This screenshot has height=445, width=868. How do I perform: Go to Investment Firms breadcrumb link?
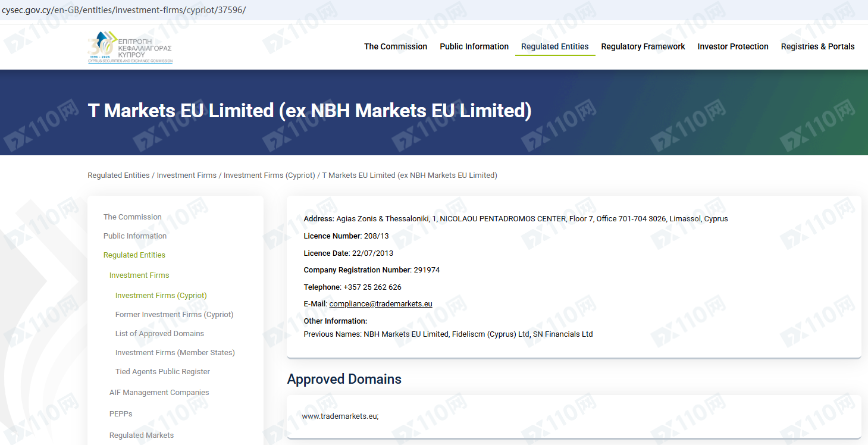pyautogui.click(x=187, y=176)
